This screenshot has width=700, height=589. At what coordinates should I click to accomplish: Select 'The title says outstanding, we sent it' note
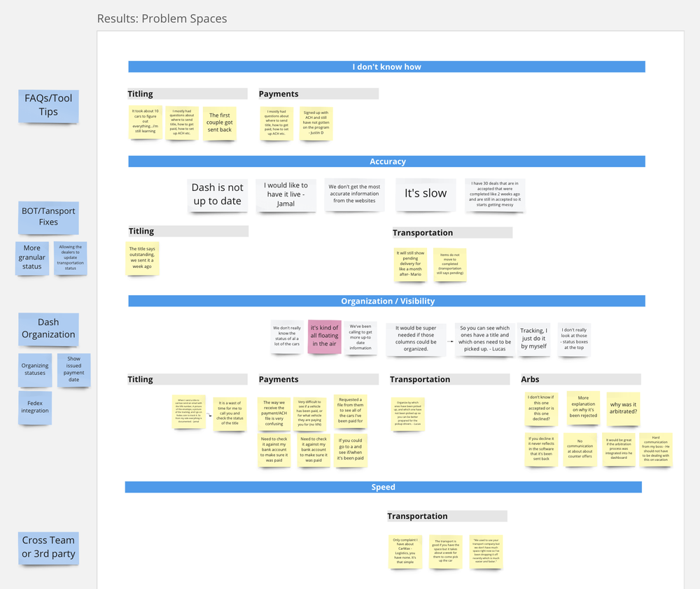coord(142,258)
